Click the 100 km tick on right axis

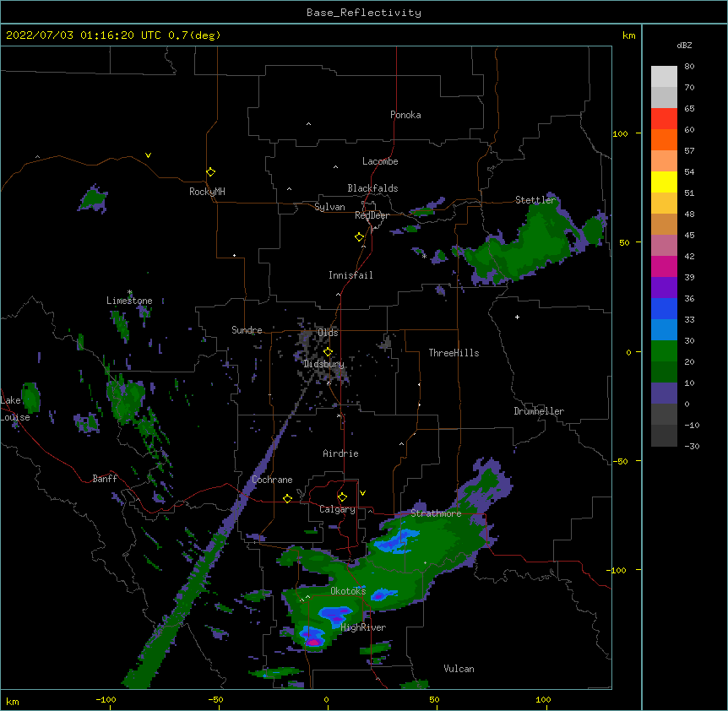point(620,134)
